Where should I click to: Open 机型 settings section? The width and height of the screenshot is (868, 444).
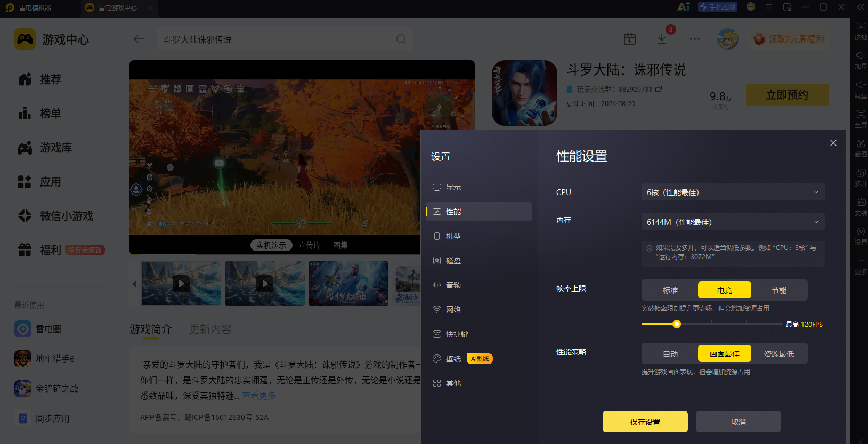479,236
